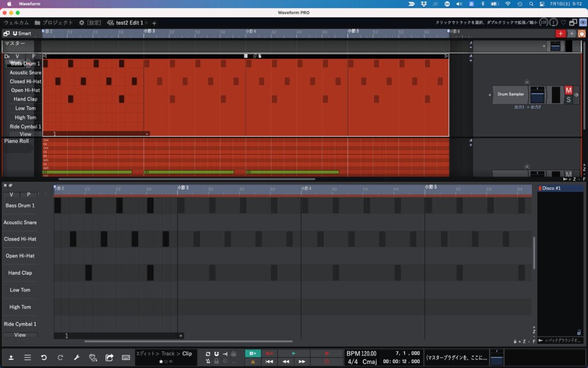Click the metronome click icon near the transport

click(208, 362)
